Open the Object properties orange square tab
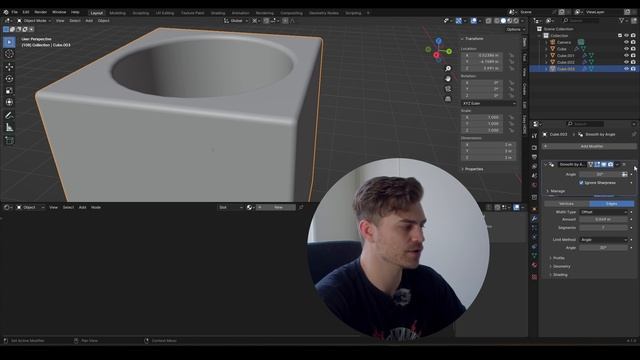This screenshot has height=360, width=640. [534, 209]
